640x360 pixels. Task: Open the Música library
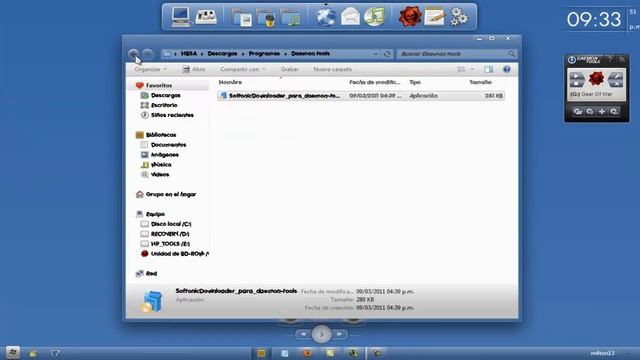point(161,164)
